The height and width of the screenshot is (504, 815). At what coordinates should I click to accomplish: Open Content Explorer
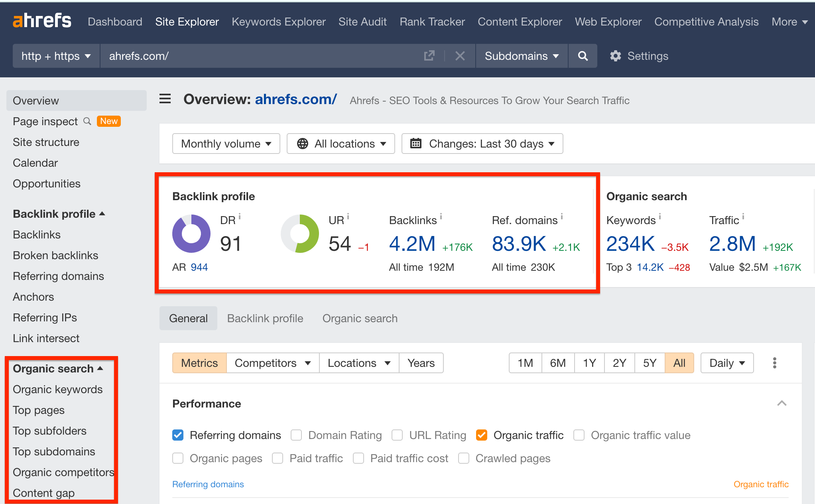click(520, 22)
